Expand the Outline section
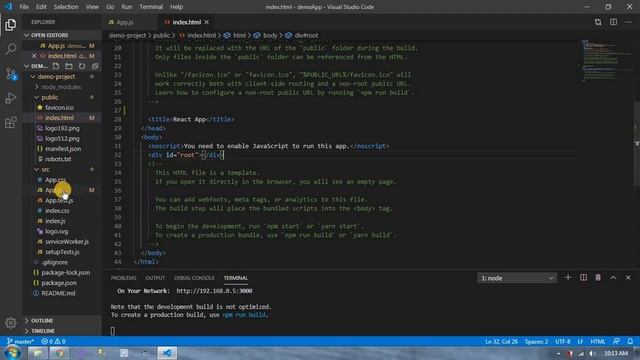This screenshot has width=640, height=360. [x=42, y=320]
